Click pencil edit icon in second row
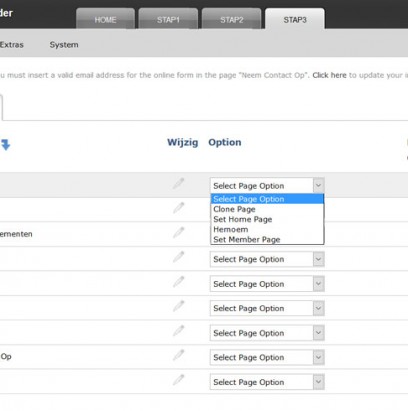The height and width of the screenshot is (411, 408). [178, 208]
